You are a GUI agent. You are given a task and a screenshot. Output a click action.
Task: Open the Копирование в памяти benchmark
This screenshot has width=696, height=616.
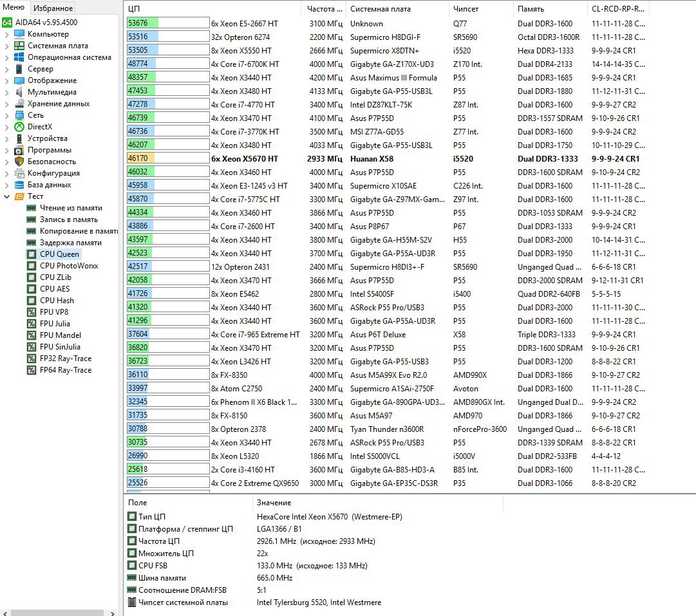pos(79,231)
